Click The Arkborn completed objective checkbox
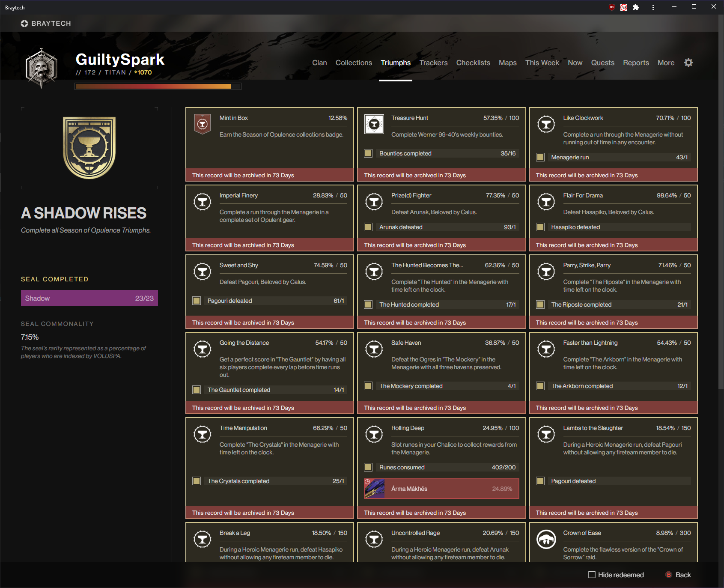724x588 pixels. coord(540,386)
